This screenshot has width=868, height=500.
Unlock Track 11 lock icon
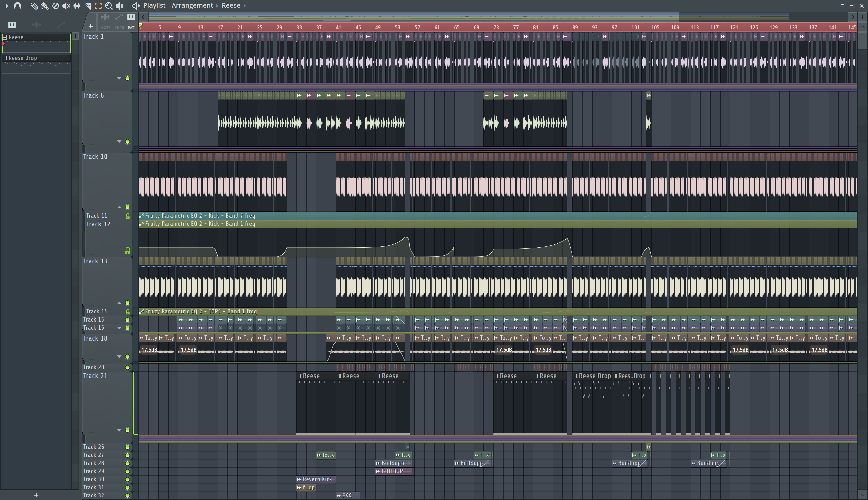pyautogui.click(x=128, y=216)
